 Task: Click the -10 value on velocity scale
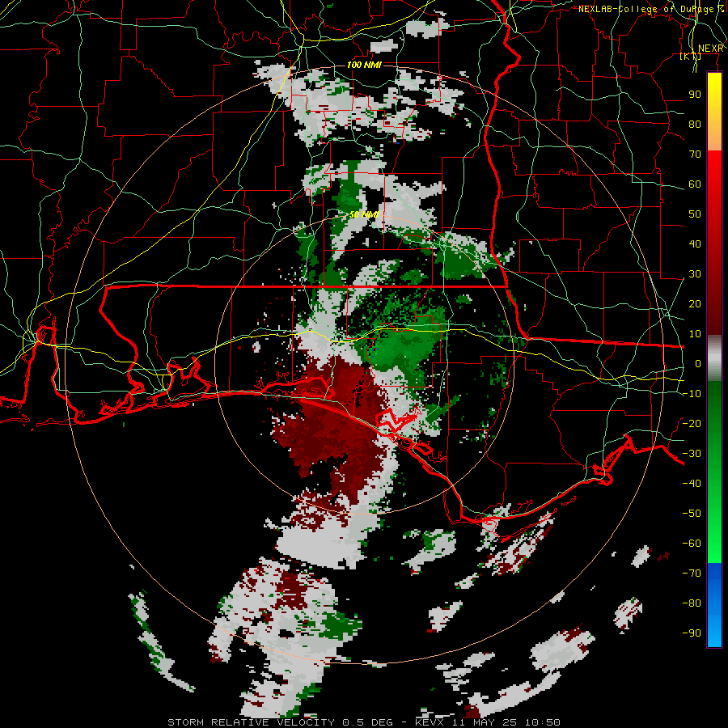pyautogui.click(x=692, y=394)
